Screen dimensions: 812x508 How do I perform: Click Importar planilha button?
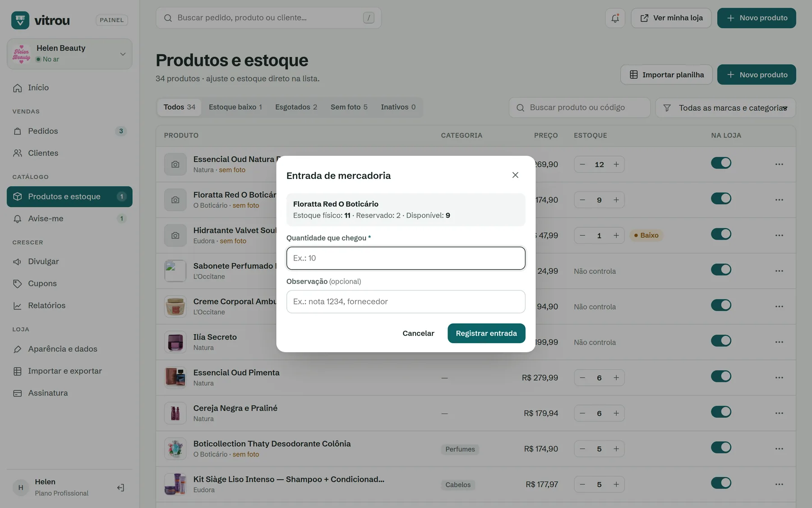pyautogui.click(x=666, y=75)
